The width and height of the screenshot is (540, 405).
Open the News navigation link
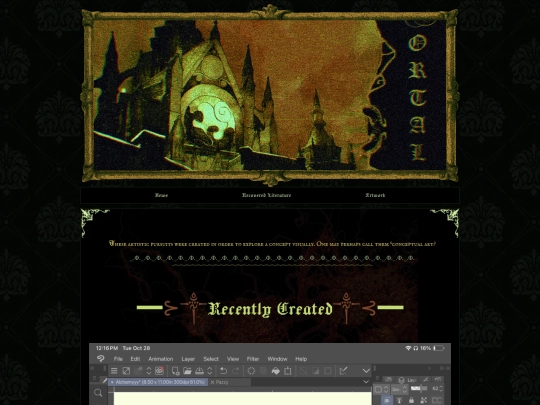[x=161, y=195]
